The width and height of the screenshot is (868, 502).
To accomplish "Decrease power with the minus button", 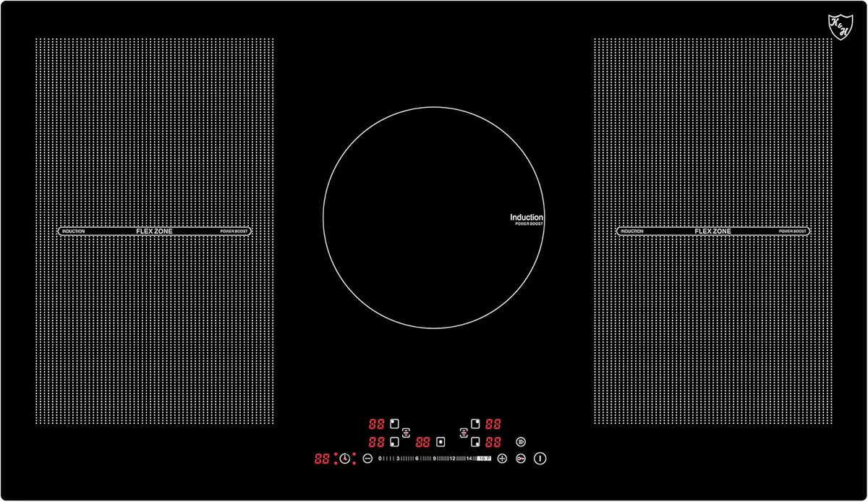I will point(367,459).
